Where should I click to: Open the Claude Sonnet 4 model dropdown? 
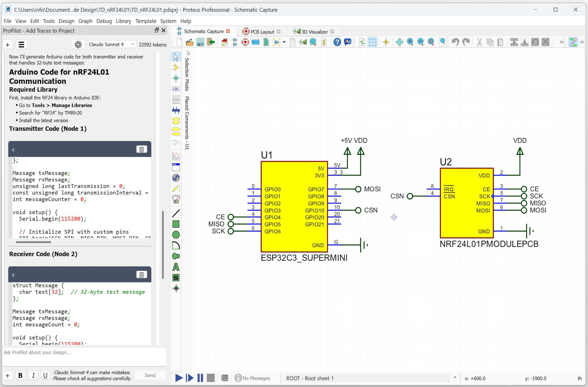111,45
